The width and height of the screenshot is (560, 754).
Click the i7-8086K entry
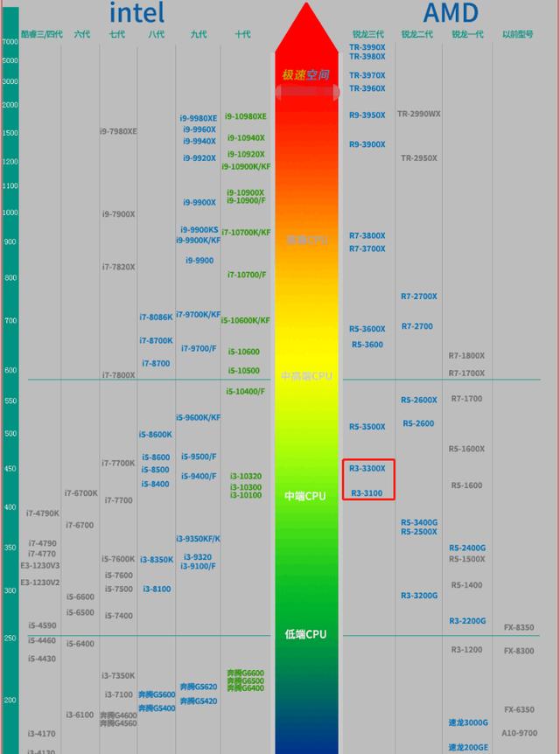(x=156, y=318)
